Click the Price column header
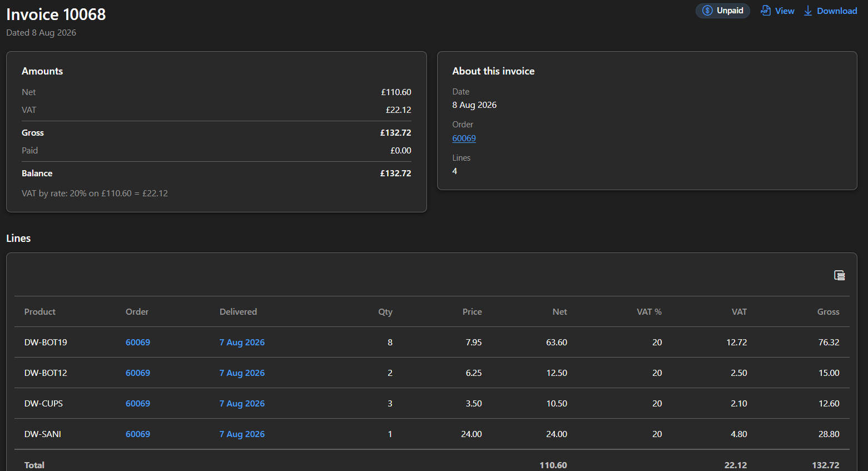 click(x=472, y=311)
